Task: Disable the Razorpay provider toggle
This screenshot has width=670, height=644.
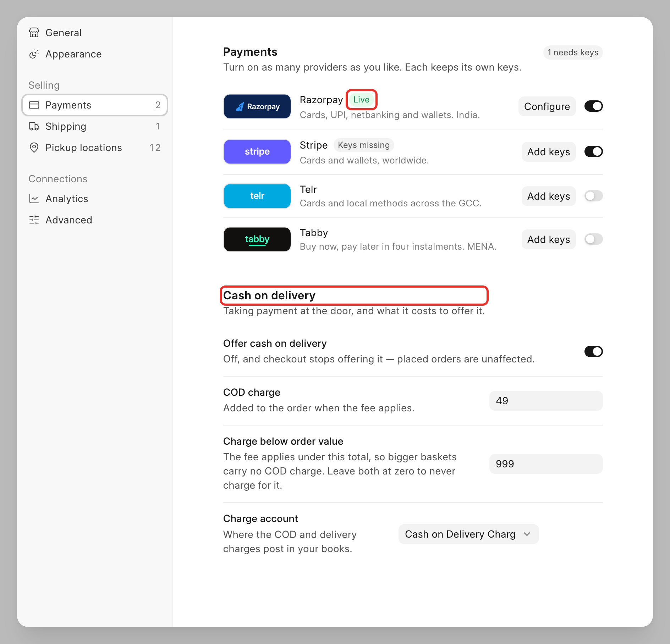Action: (594, 106)
